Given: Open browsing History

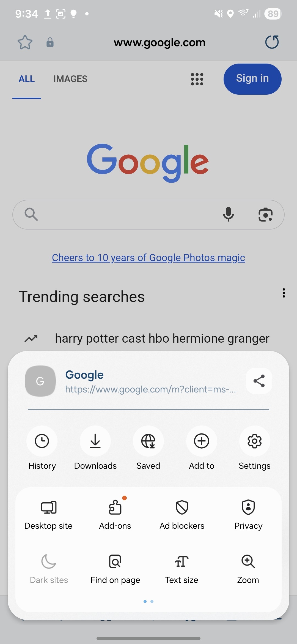Looking at the screenshot, I should pos(42,441).
